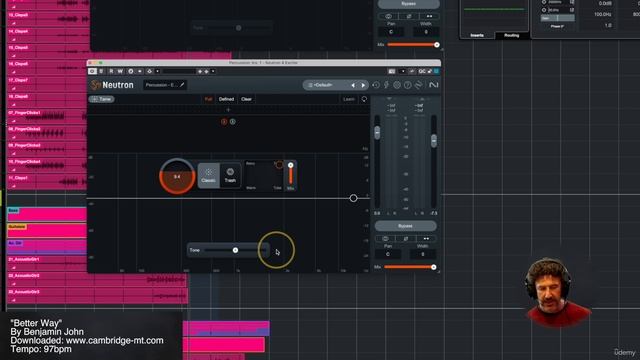Select the Clear exciter mode tab
Screen dimensions: 640x360
tap(246, 99)
